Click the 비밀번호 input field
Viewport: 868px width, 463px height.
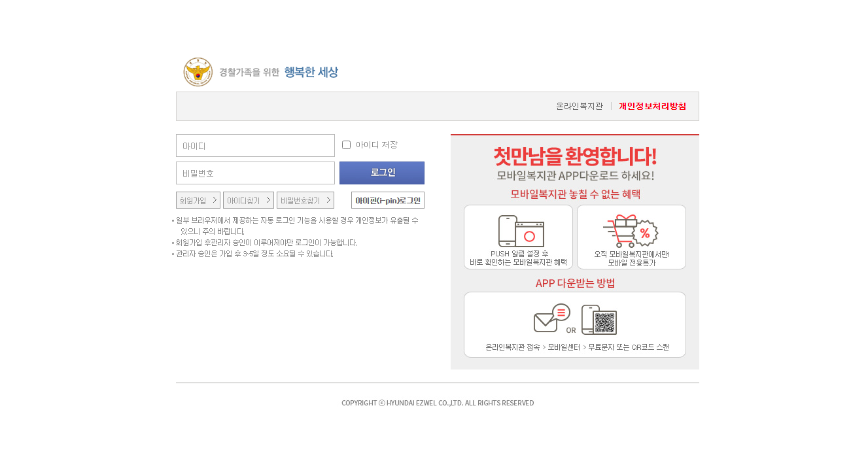(255, 173)
